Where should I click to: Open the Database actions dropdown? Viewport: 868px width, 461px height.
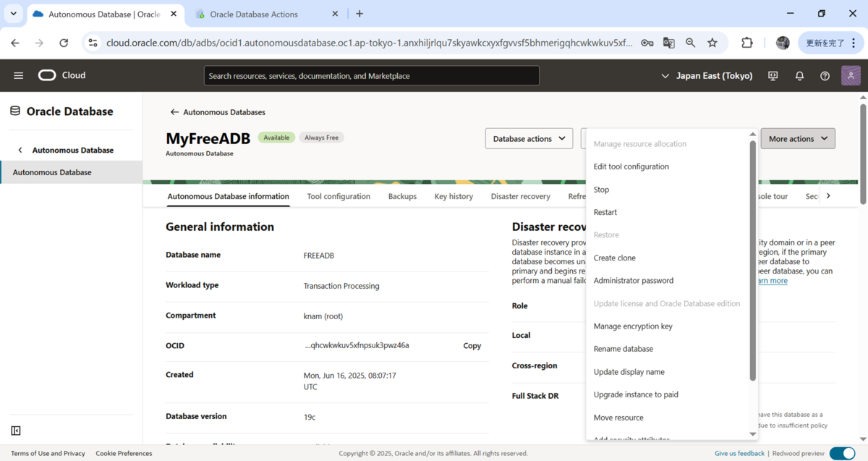click(x=529, y=138)
